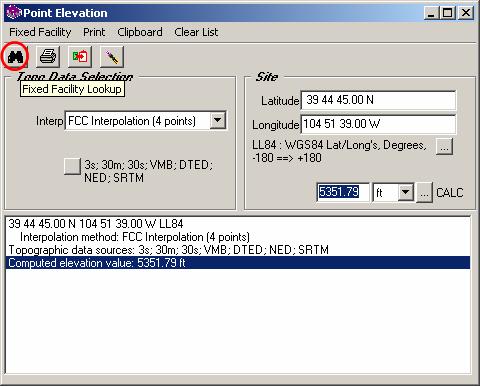The width and height of the screenshot is (480, 386).
Task: Open the coordinate system ellipsis button
Action: 445,146
